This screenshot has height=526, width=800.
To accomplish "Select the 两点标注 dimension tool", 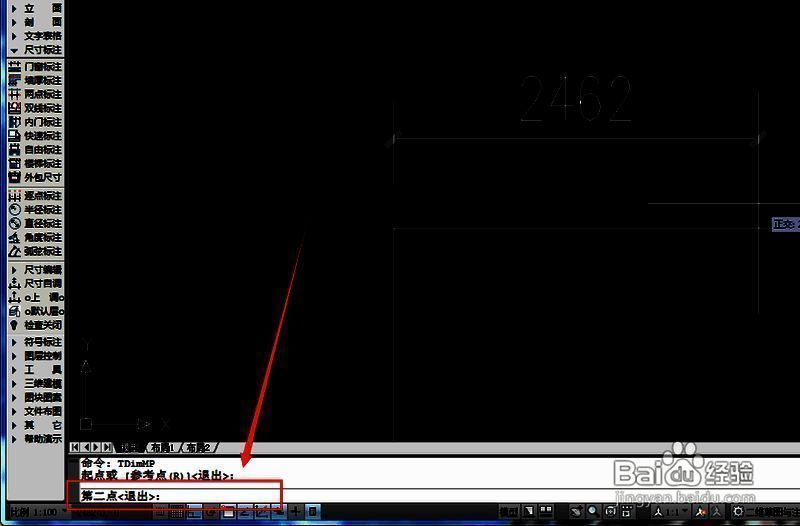I will tap(35, 94).
